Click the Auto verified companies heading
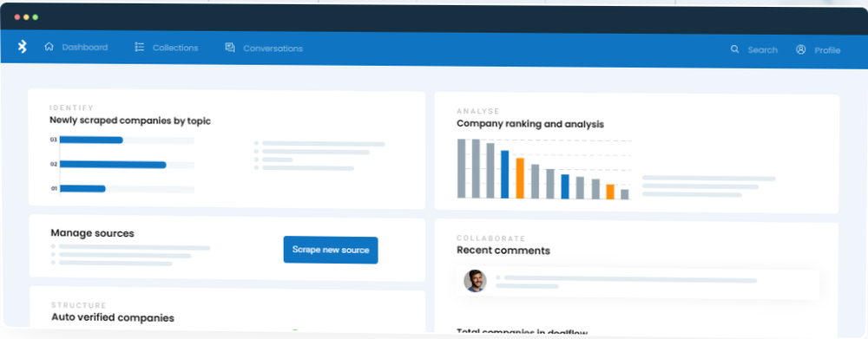This screenshot has width=868, height=339. [113, 317]
